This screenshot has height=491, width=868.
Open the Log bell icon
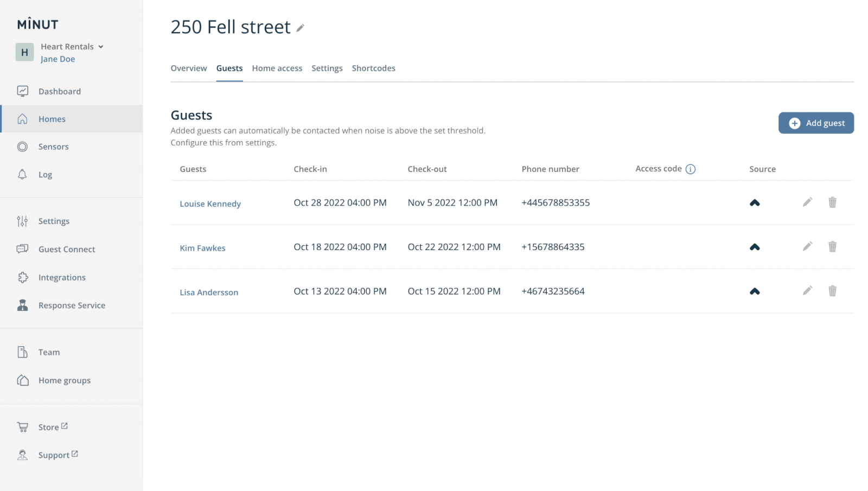22,175
